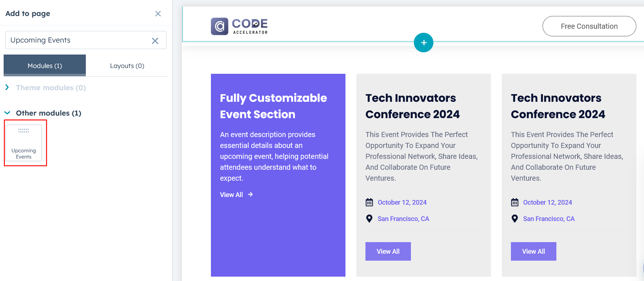Image resolution: width=644 pixels, height=281 pixels.
Task: Click the Code Accelerator logo
Action: (239, 26)
